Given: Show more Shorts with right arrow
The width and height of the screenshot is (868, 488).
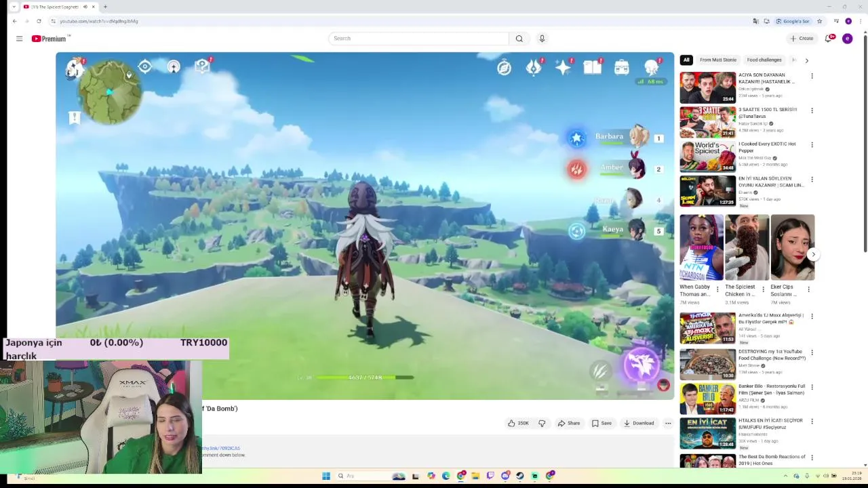Looking at the screenshot, I should tap(813, 254).
